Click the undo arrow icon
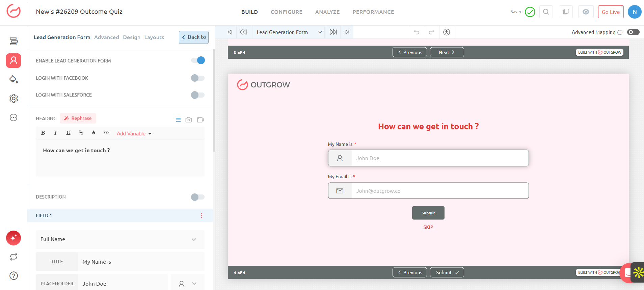 click(417, 32)
